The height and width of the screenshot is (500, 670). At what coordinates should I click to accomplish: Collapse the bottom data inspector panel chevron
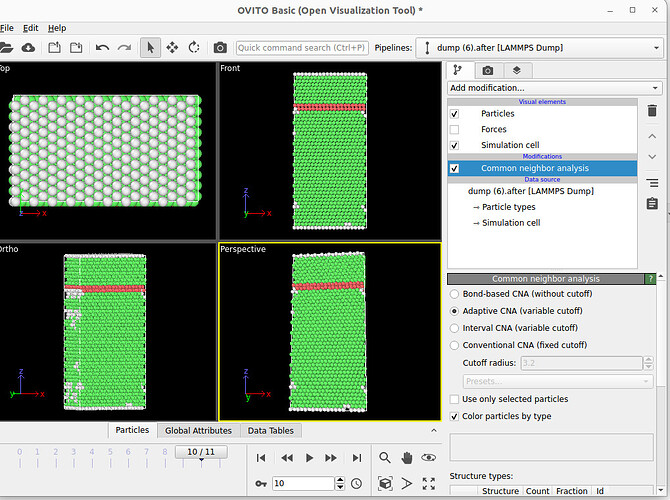pyautogui.click(x=434, y=430)
